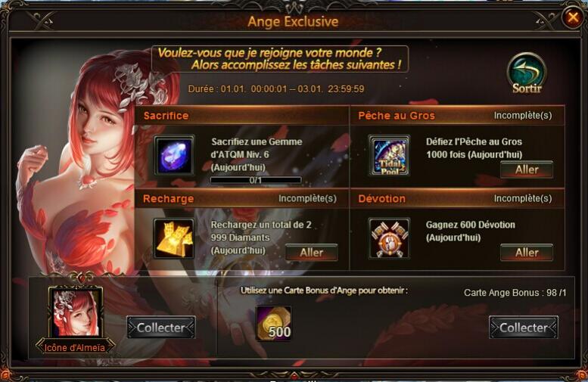Screen dimensions: 588x382
Task: Click the ATQM gem icon under Sacrifice
Action: click(x=174, y=156)
